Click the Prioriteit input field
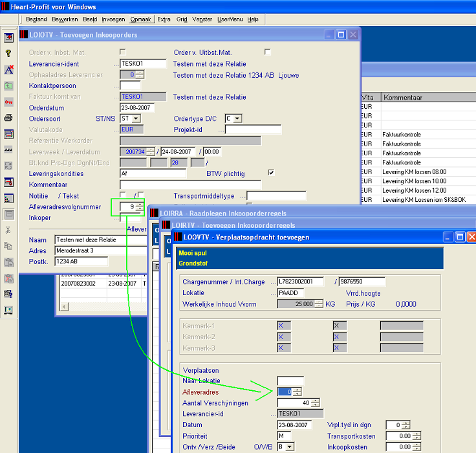This screenshot has height=453, width=476. (284, 436)
